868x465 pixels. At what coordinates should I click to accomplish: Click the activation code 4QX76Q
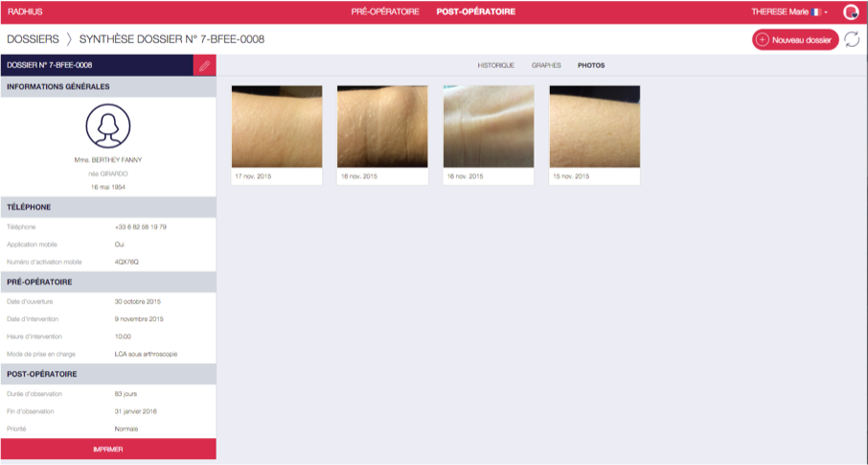pos(126,262)
